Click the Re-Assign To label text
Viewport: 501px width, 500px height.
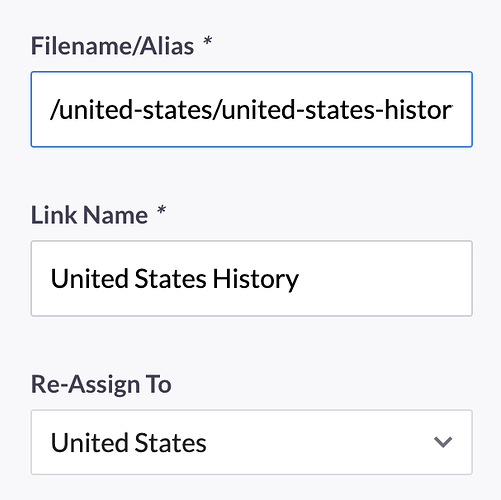point(101,384)
